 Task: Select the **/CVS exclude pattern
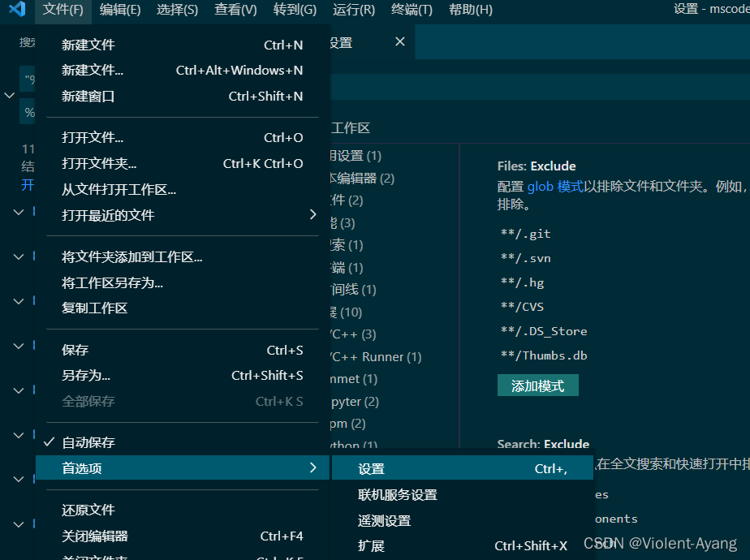[522, 307]
